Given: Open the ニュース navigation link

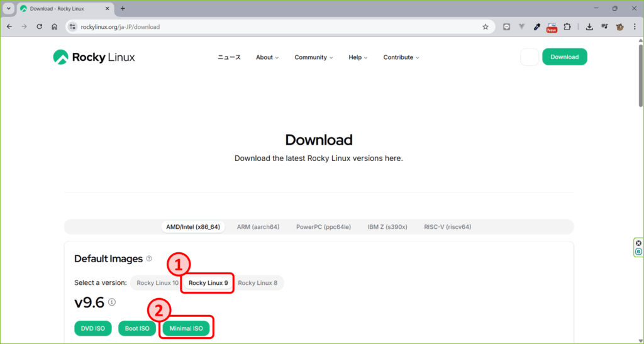Looking at the screenshot, I should [229, 57].
